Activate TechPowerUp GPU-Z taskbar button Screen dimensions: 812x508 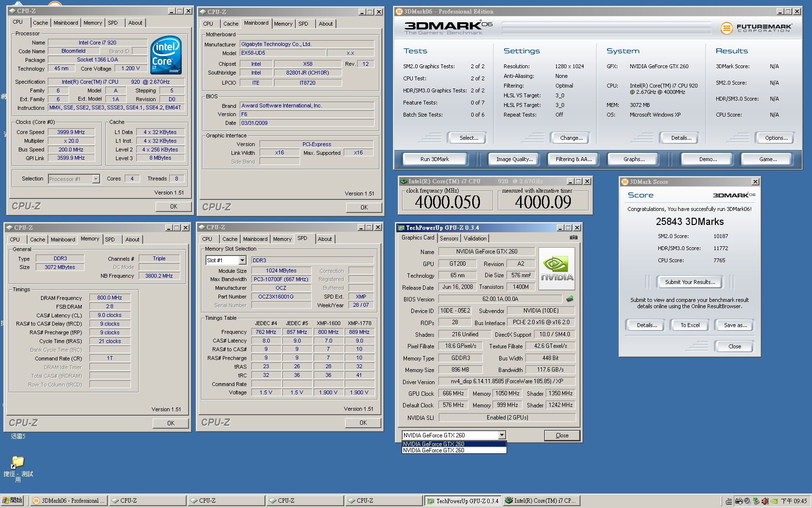pyautogui.click(x=463, y=501)
